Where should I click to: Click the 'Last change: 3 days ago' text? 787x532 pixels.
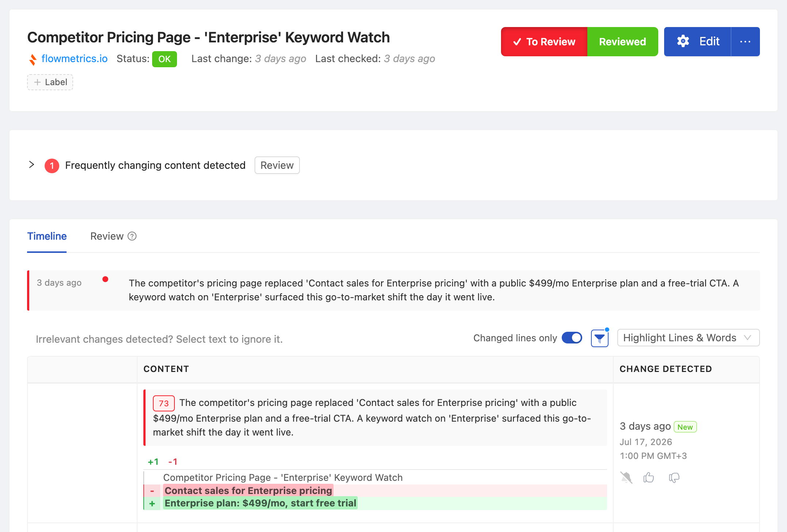pos(249,59)
